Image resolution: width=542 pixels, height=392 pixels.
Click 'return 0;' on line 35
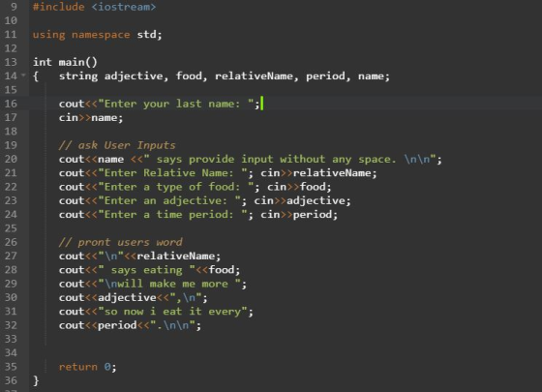[88, 367]
